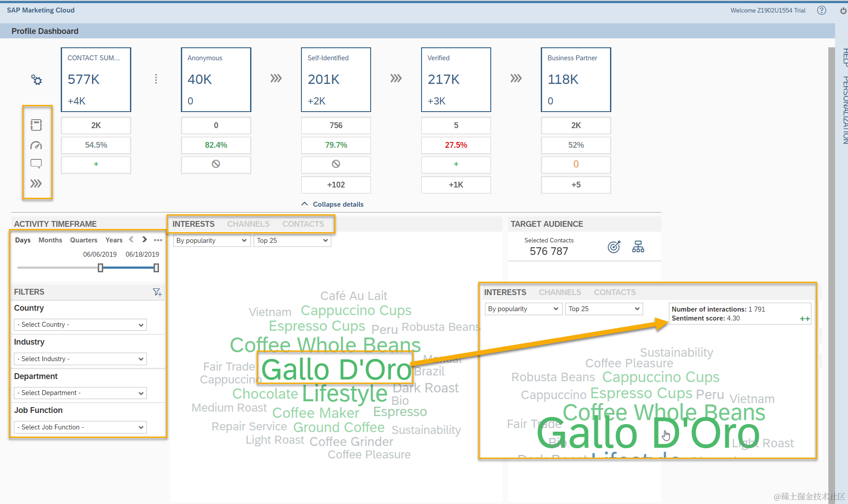Select the Days timeframe option
The height and width of the screenshot is (504, 848).
tap(23, 240)
